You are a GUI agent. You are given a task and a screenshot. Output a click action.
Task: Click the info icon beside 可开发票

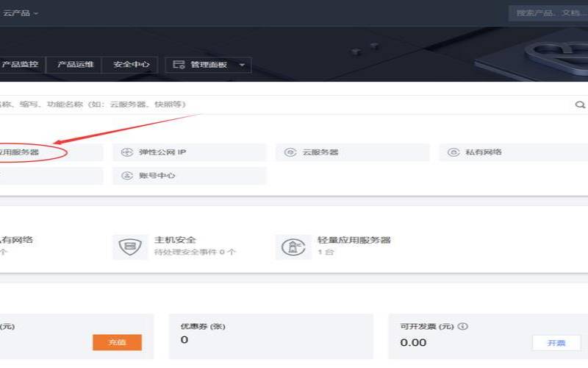463,326
